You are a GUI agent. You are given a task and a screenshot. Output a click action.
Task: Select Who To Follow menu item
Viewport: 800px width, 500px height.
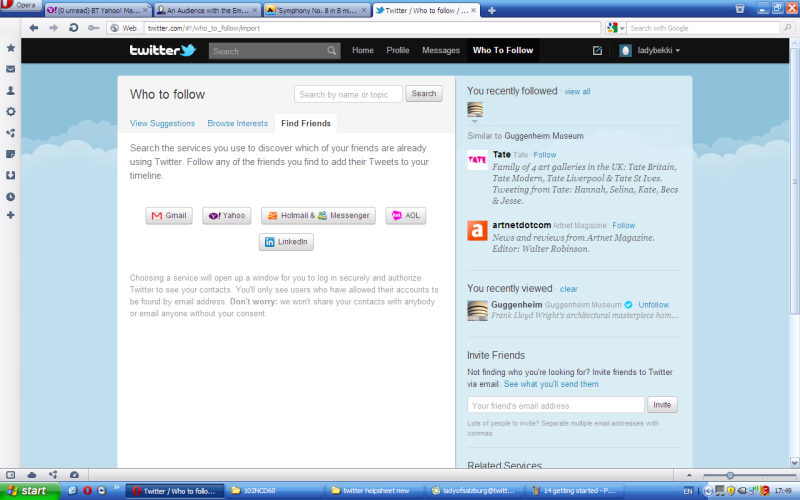point(503,51)
